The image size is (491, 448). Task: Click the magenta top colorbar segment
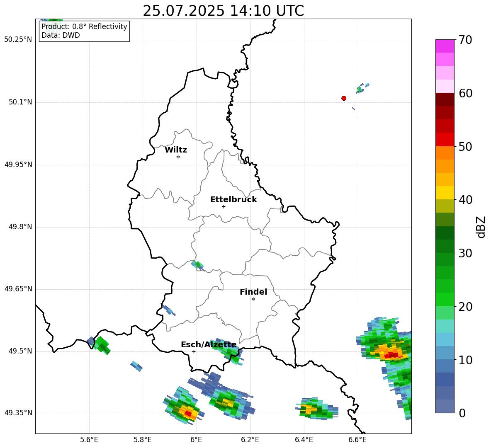point(445,46)
